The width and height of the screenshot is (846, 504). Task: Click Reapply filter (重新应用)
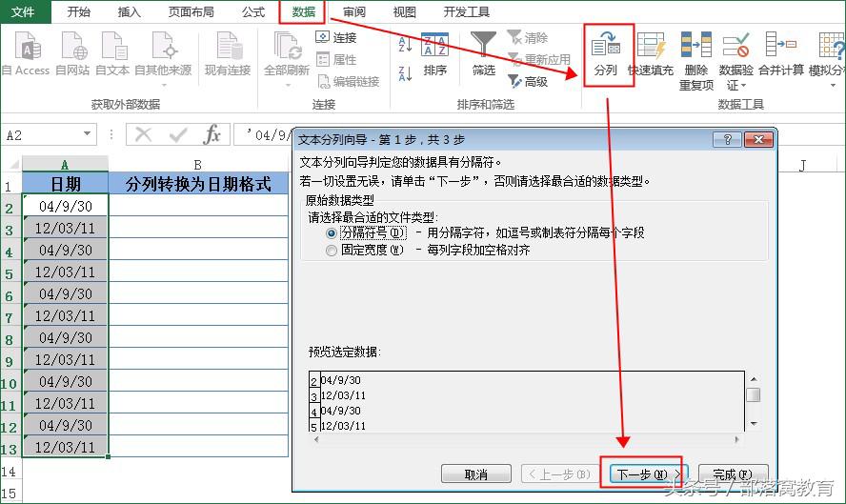click(x=538, y=59)
